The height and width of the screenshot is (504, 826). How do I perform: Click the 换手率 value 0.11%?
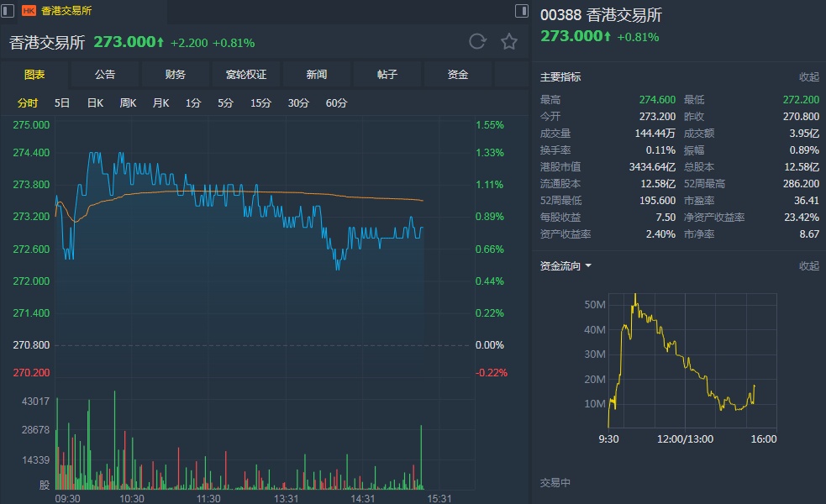(660, 150)
